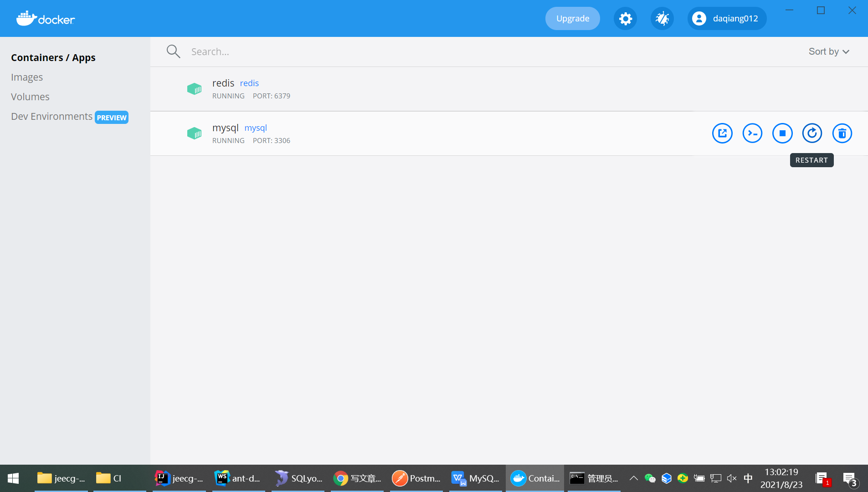Image resolution: width=868 pixels, height=492 pixels.
Task: Click battery tray icon
Action: click(x=699, y=478)
